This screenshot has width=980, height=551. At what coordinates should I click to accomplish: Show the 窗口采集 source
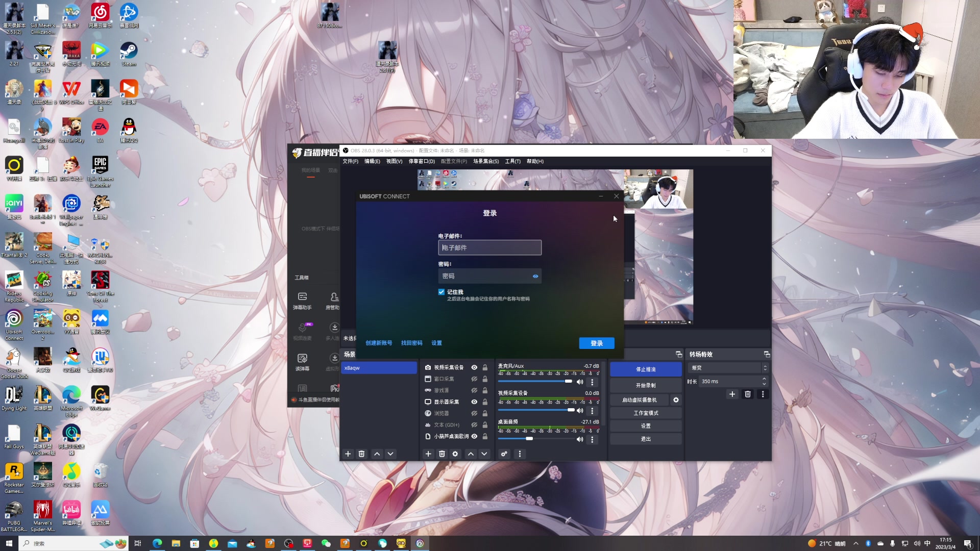pyautogui.click(x=474, y=379)
